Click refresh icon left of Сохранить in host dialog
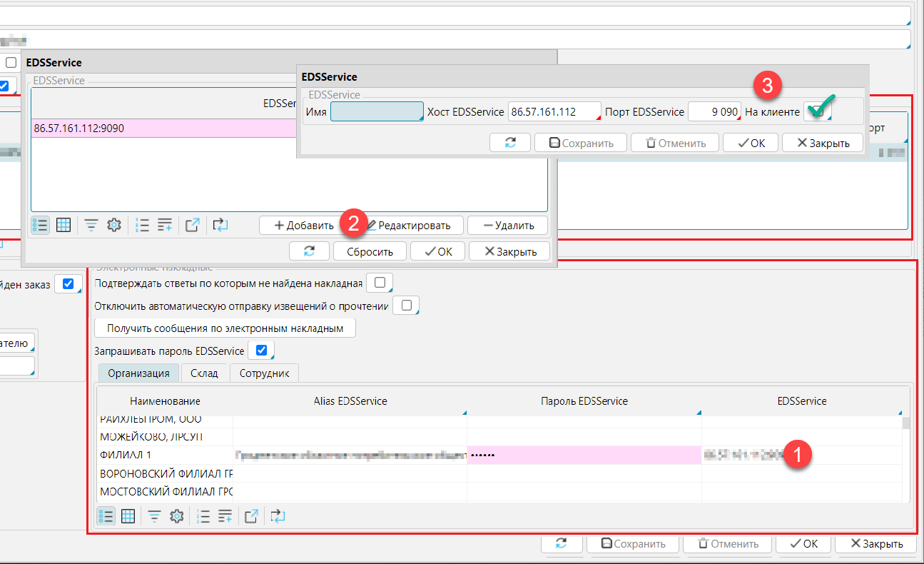The width and height of the screenshot is (924, 564). (510, 143)
